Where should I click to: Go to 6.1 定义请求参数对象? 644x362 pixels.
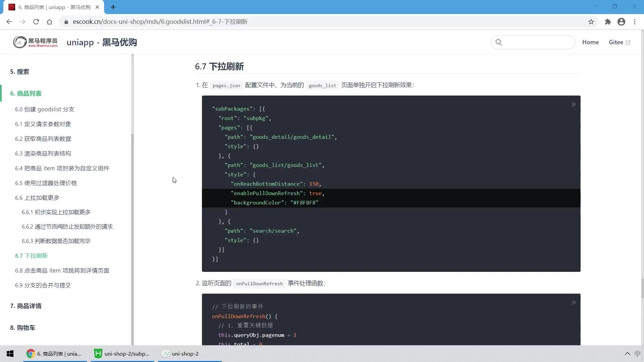43,124
